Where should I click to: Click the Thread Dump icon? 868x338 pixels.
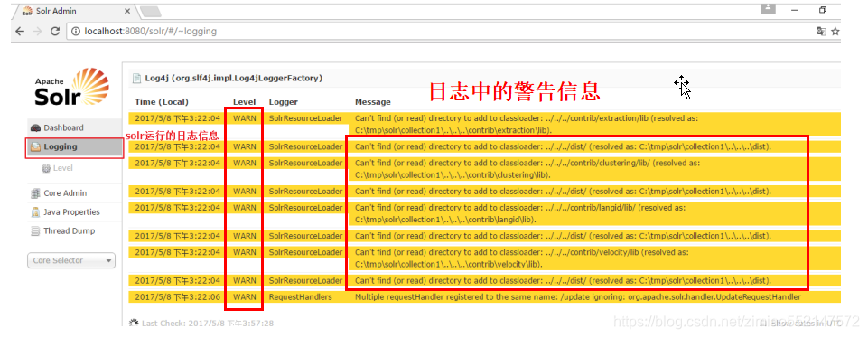click(35, 231)
